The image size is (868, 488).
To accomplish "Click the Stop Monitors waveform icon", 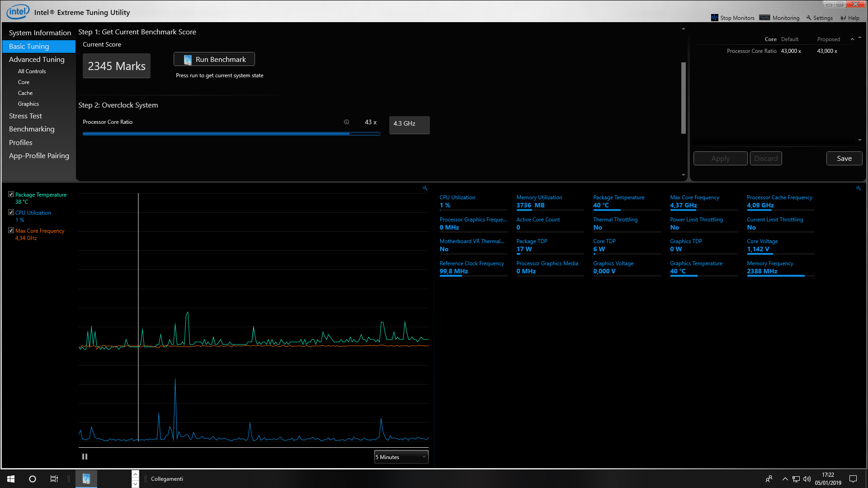I will tap(714, 18).
